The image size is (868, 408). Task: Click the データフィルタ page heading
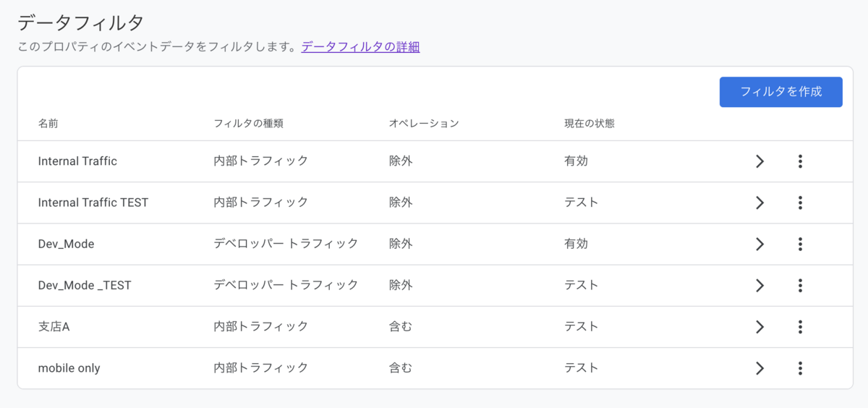point(81,22)
